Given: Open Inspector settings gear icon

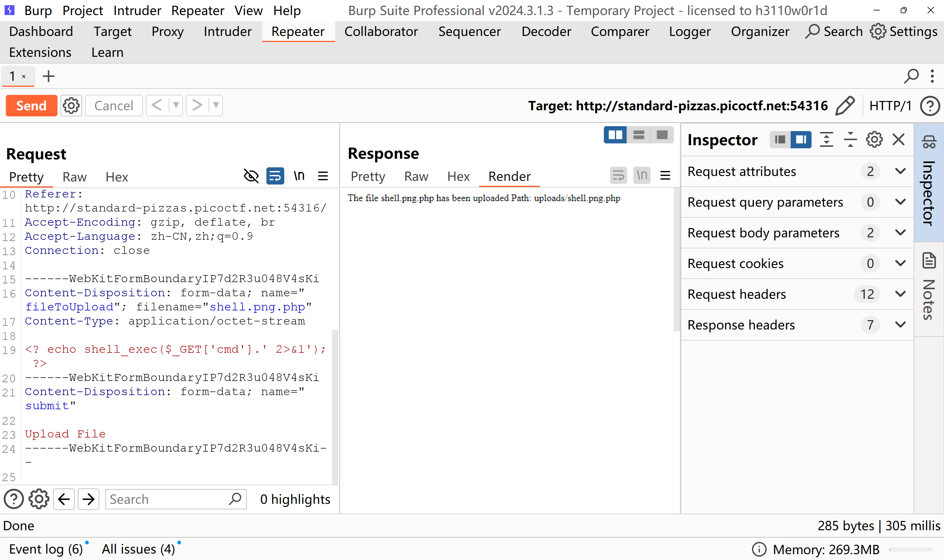Looking at the screenshot, I should (874, 140).
